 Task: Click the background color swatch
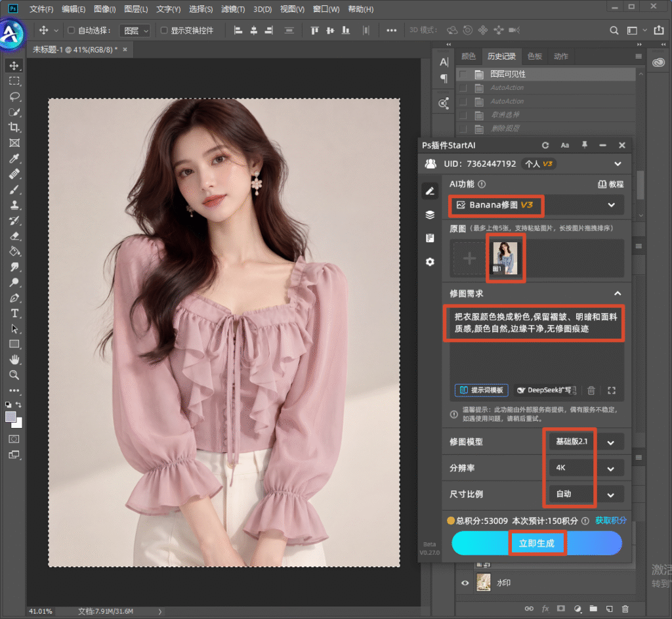18,424
